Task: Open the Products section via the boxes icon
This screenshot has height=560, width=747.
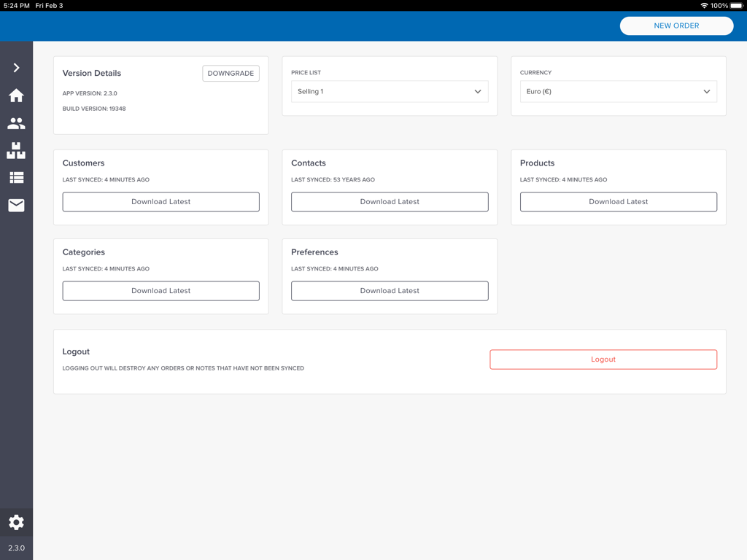Action: [x=16, y=151]
